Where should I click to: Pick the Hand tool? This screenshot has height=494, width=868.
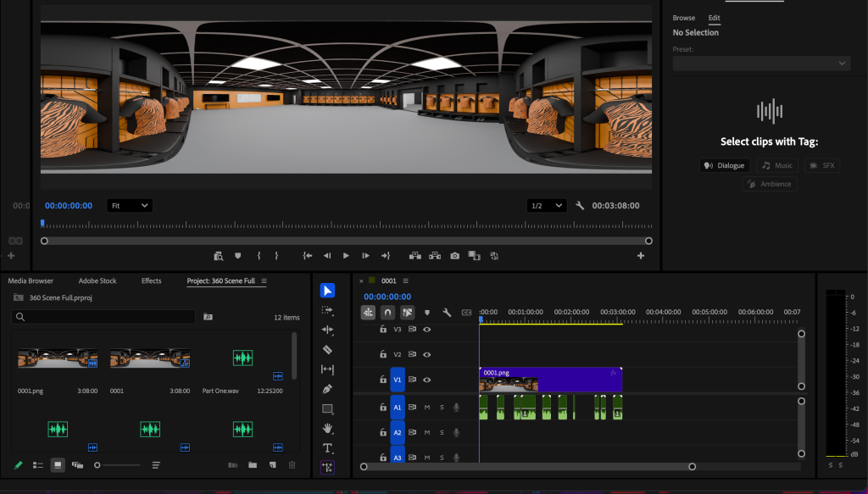328,428
